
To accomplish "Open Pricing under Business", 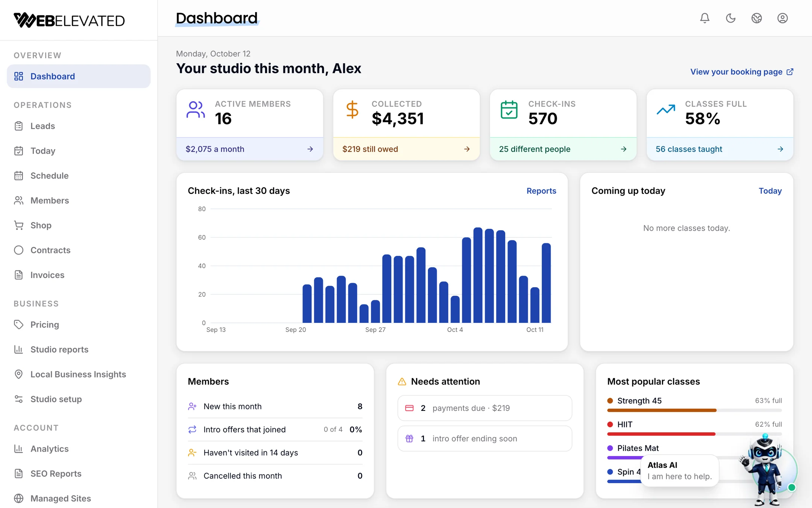I will pyautogui.click(x=79, y=324).
